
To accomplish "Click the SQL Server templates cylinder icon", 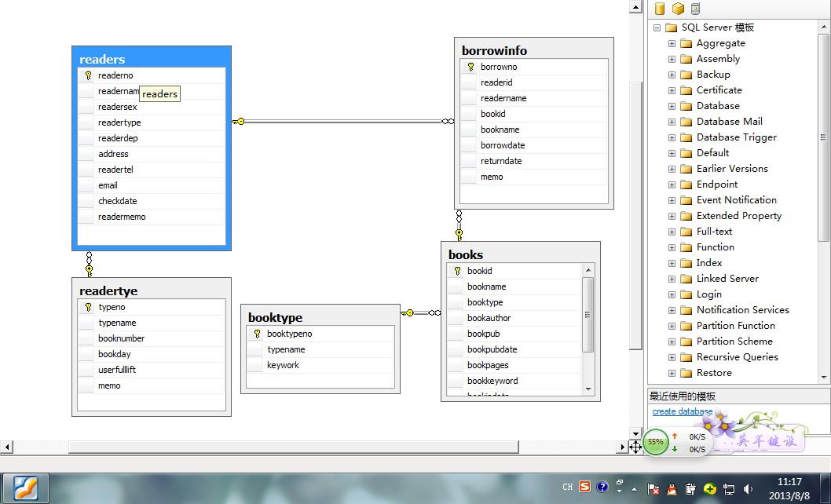I will tap(660, 9).
